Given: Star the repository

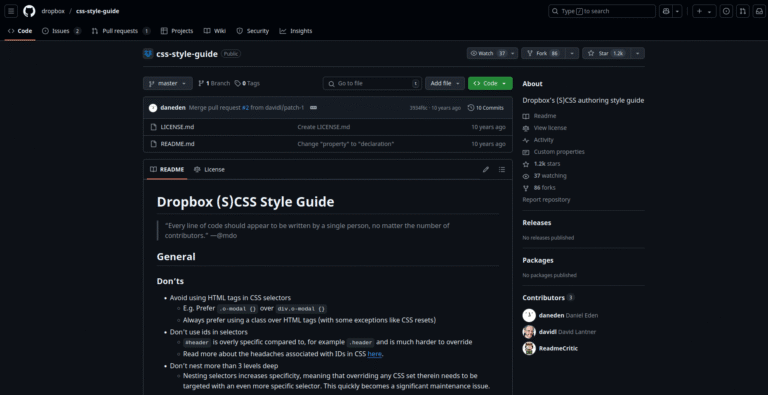Looking at the screenshot, I should pyautogui.click(x=606, y=53).
